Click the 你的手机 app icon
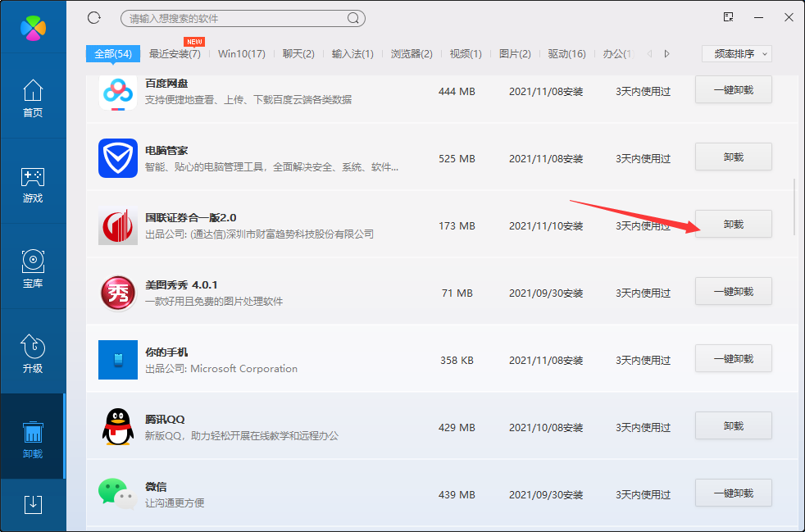 (x=118, y=360)
